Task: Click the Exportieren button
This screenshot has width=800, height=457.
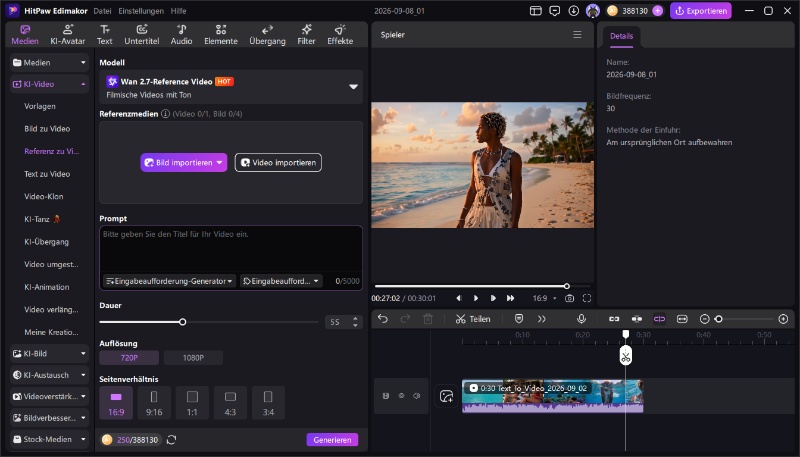Action: coord(701,11)
